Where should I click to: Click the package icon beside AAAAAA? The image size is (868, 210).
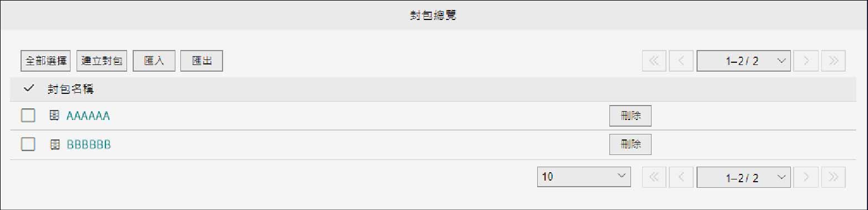tap(54, 116)
